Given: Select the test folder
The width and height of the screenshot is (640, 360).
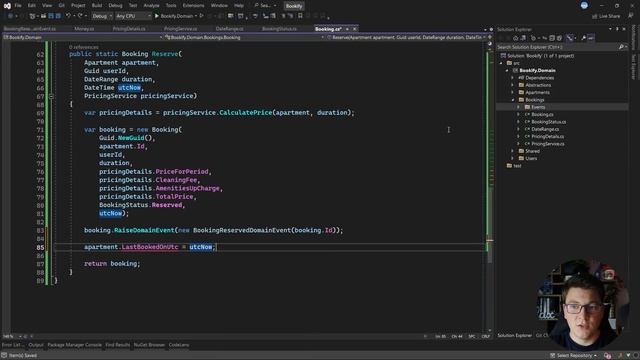Looking at the screenshot, I should 517,166.
